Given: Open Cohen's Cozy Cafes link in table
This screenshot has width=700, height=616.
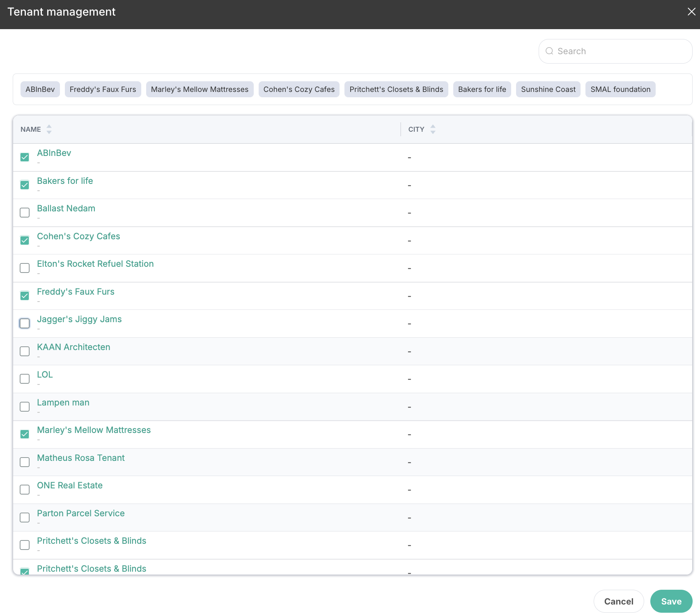Looking at the screenshot, I should pos(78,236).
